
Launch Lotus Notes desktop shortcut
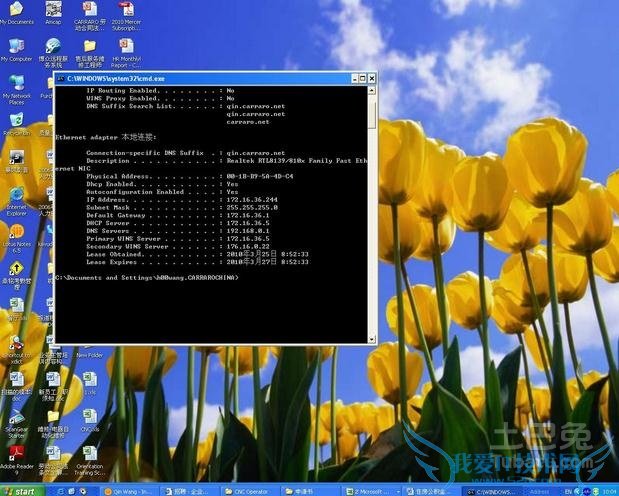(x=16, y=232)
